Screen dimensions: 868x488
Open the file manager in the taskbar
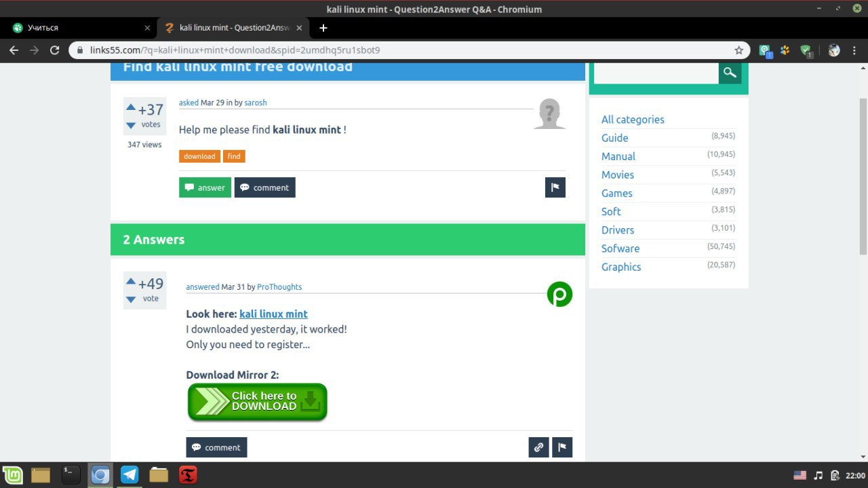(x=41, y=475)
